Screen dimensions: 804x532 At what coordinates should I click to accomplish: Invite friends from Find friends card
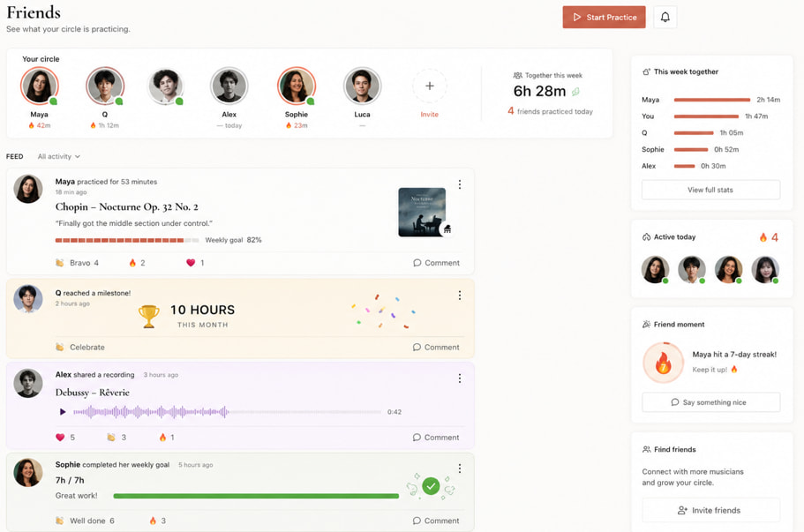point(710,510)
